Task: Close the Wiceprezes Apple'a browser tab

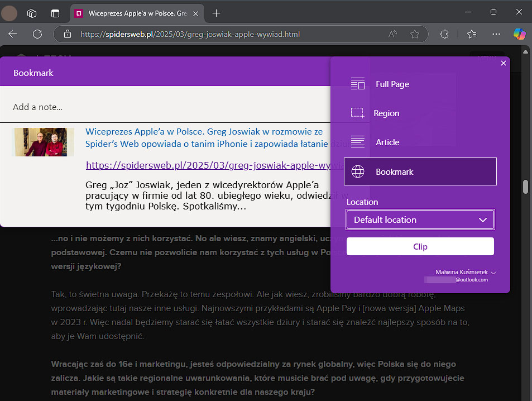Action: click(196, 13)
